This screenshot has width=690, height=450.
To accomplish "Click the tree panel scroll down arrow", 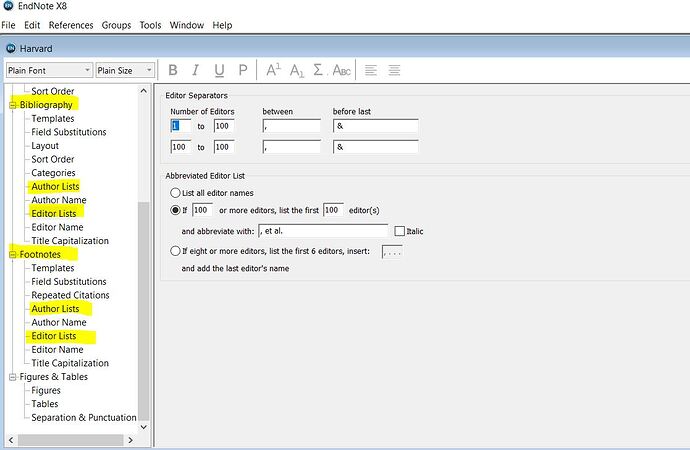I will [143, 427].
